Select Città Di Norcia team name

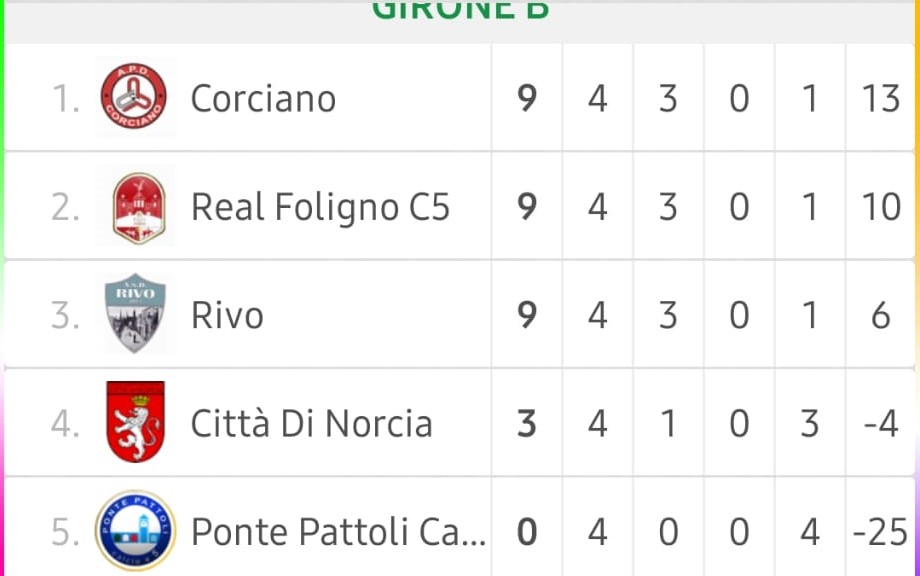[x=312, y=423]
